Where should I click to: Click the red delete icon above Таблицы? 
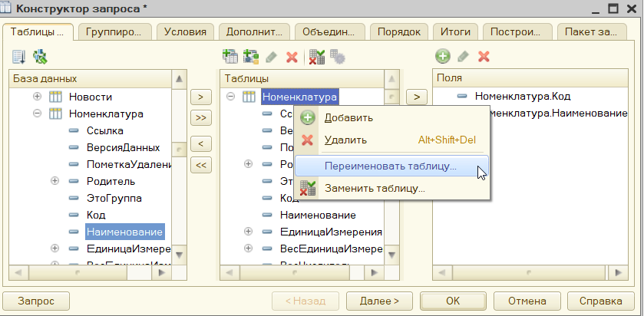tap(292, 57)
